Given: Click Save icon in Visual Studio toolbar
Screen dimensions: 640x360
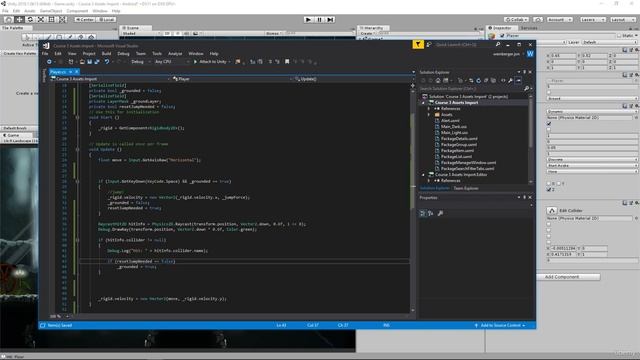Looking at the screenshot, I should tap(89, 62).
